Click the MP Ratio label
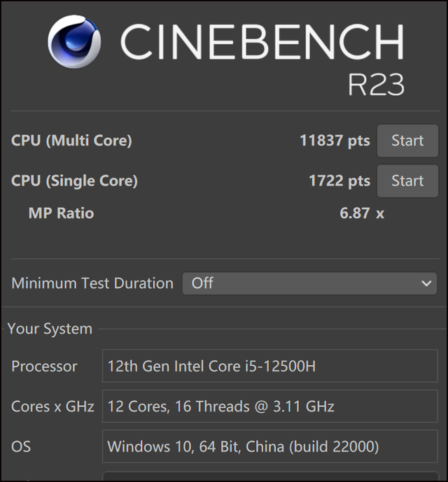This screenshot has width=448, height=482. click(x=61, y=213)
